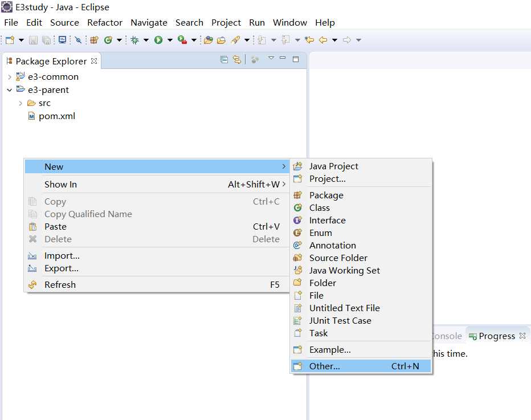Open the New wizard dropdown arrow
The image size is (531, 420).
pos(21,40)
